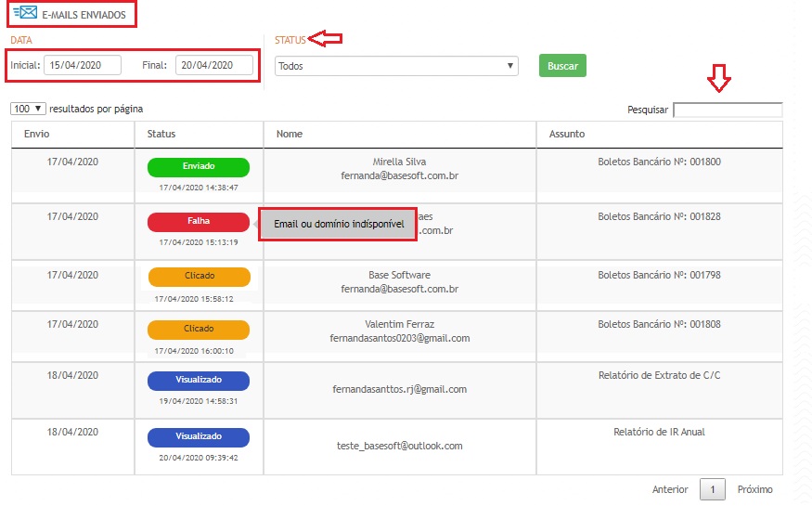Viewport: 812px width, 506px height.
Task: Click the Visualizado badge dated 19/04/2020
Action: (x=199, y=381)
